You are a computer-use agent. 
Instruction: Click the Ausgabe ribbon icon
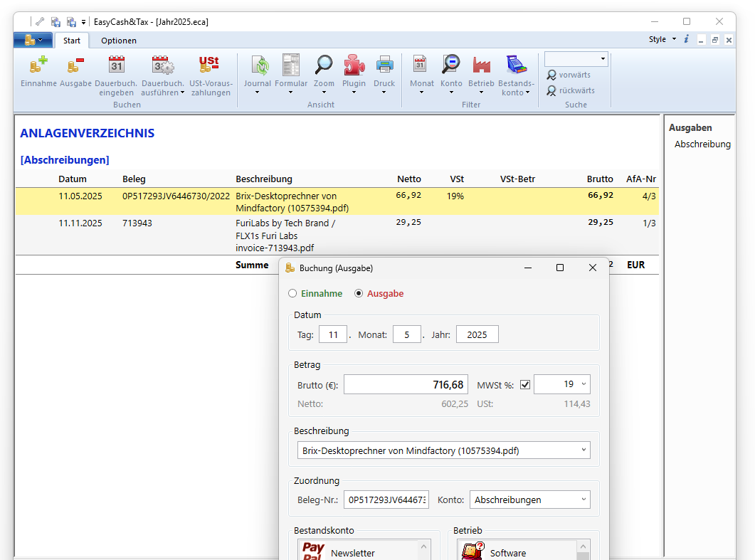pyautogui.click(x=75, y=65)
